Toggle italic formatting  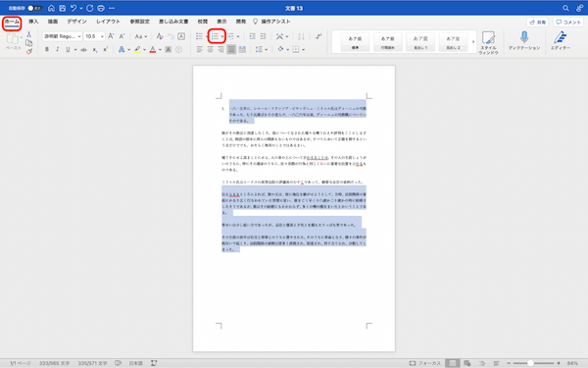pyautogui.click(x=58, y=49)
